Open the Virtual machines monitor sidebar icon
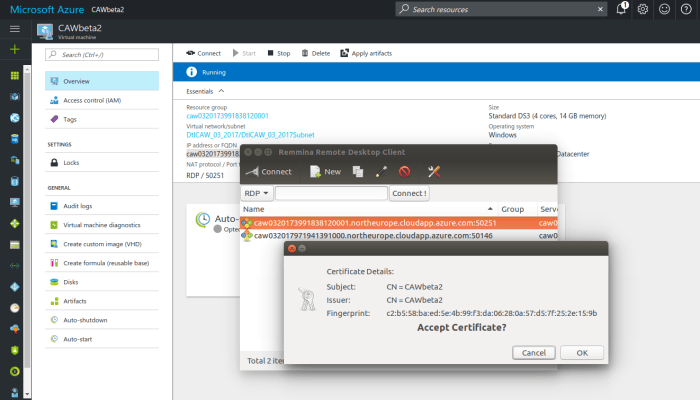The height and width of the screenshot is (400, 700). click(x=15, y=202)
